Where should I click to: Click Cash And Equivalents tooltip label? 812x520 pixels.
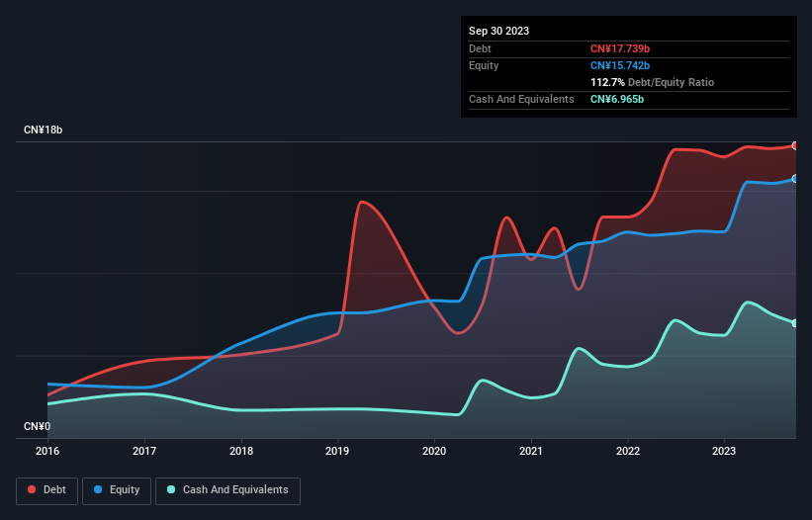[x=521, y=99]
